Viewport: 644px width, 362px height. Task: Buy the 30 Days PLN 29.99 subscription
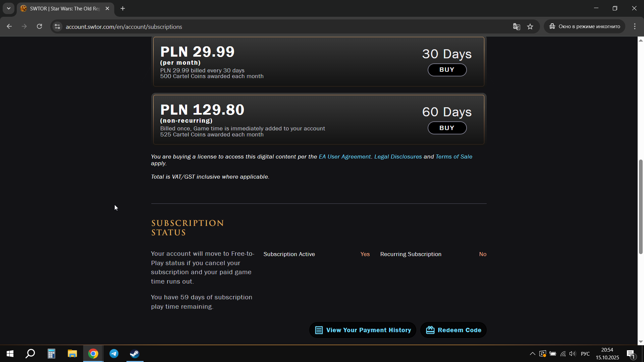tap(447, 70)
